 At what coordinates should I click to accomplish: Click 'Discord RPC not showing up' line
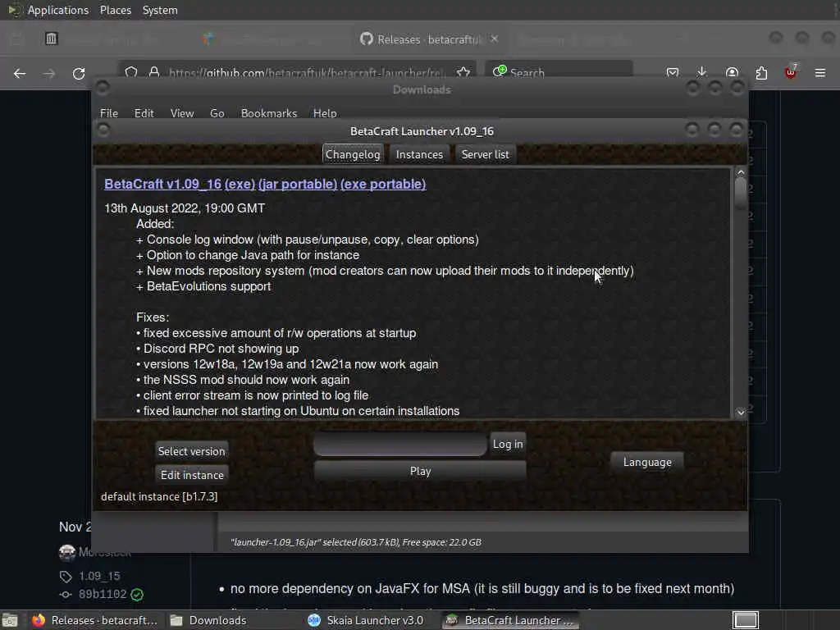click(217, 348)
